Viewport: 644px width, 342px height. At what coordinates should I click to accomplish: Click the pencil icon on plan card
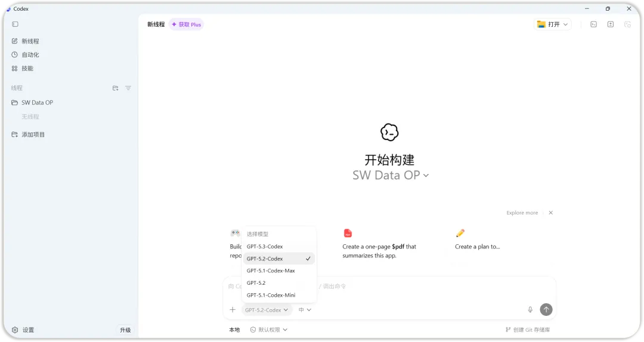460,233
